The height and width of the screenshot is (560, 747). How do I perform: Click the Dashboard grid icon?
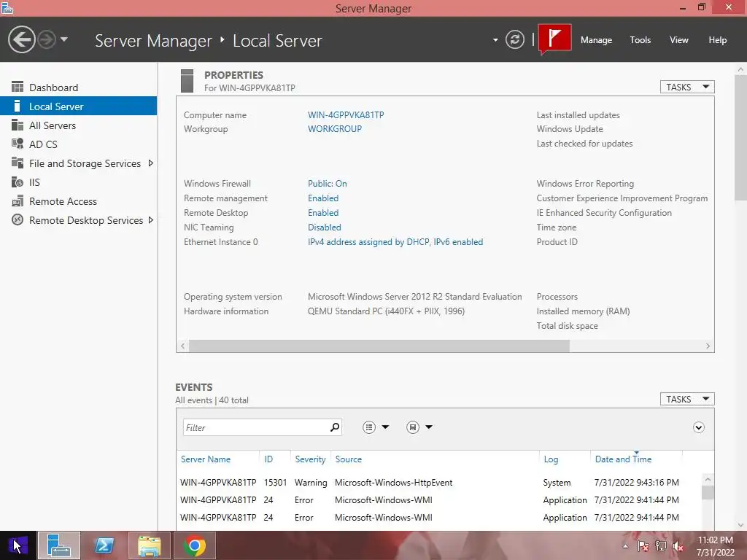coord(18,87)
